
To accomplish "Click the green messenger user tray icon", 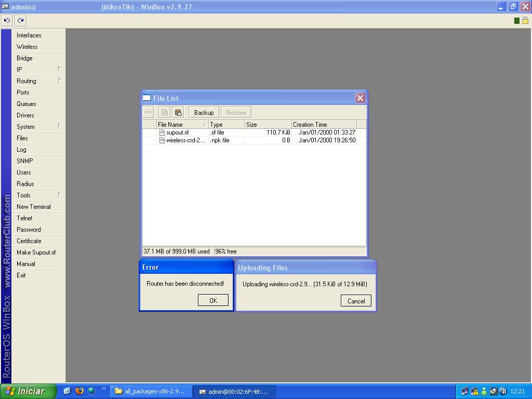I will tap(484, 392).
